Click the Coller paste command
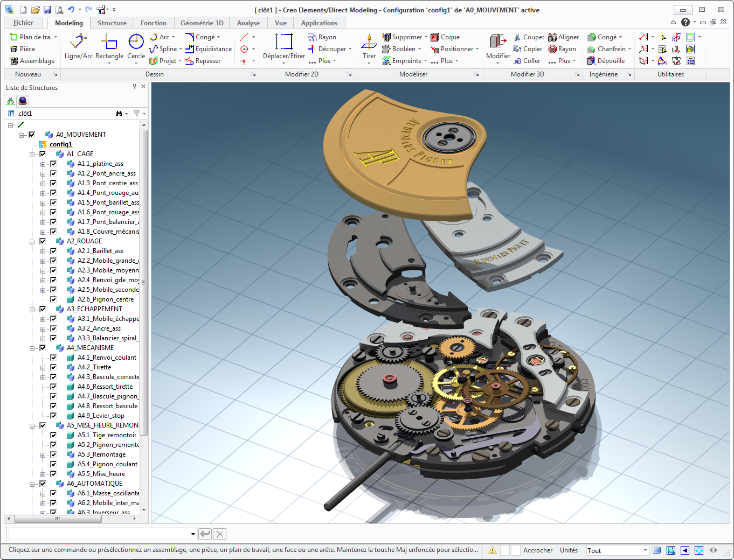The image size is (734, 560). (527, 61)
